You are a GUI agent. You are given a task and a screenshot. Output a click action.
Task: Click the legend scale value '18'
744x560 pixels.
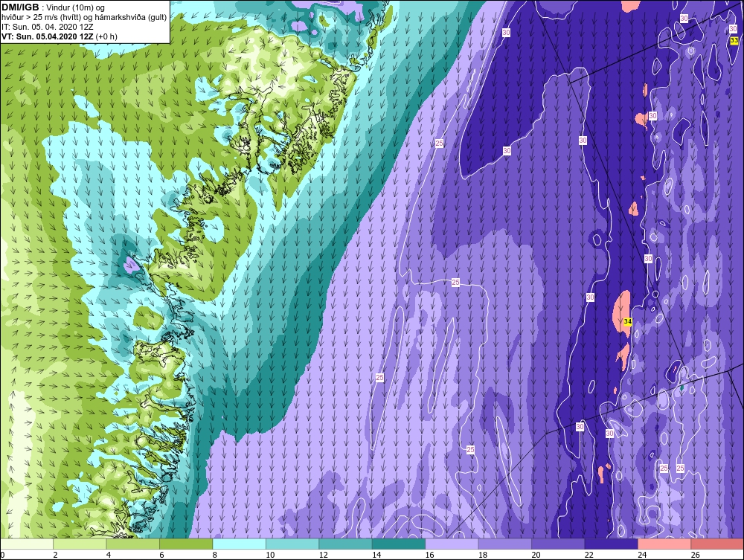[x=483, y=555]
